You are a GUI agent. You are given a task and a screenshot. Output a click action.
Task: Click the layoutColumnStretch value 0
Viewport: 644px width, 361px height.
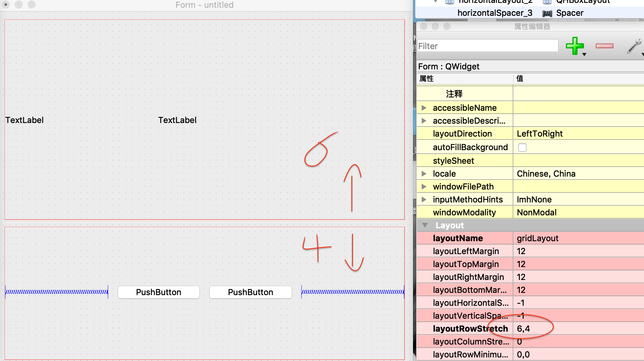point(519,342)
